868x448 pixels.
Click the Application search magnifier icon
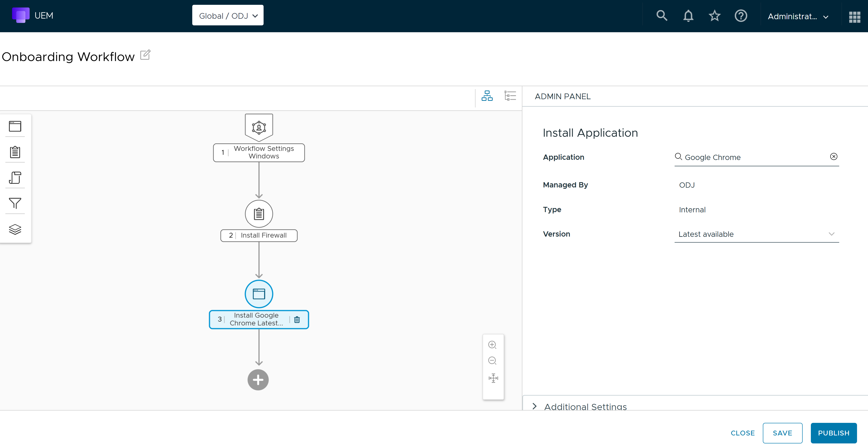point(678,157)
